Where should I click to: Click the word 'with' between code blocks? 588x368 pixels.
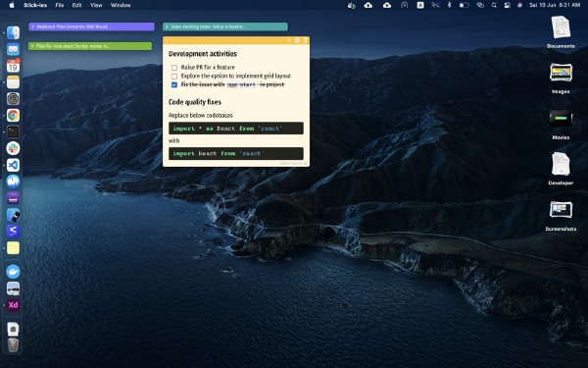[173, 140]
